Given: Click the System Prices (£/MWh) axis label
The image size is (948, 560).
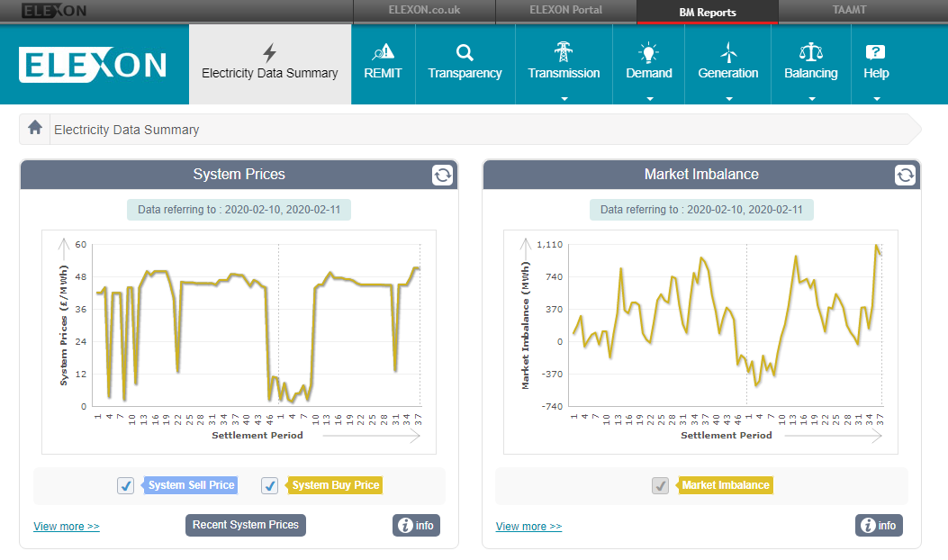Looking at the screenshot, I should [64, 325].
